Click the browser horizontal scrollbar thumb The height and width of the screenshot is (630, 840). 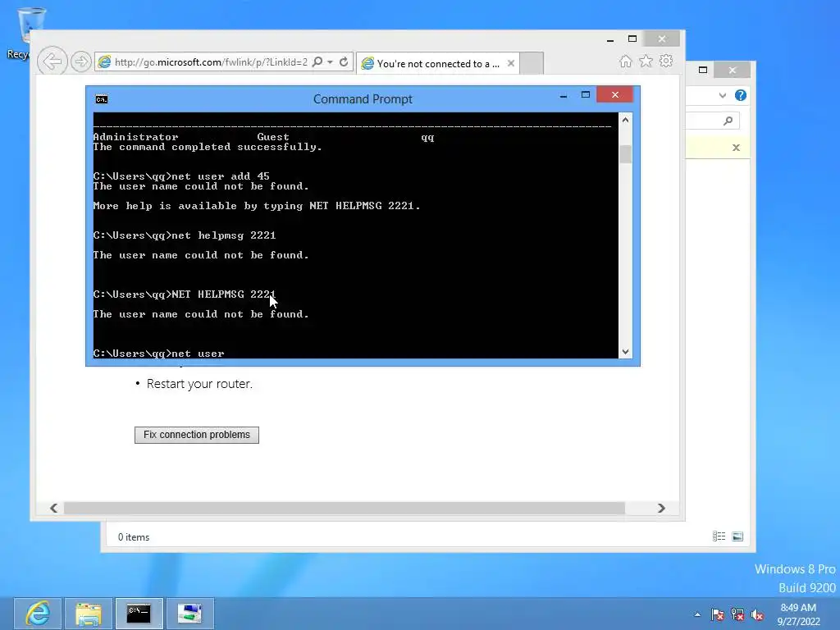(x=344, y=508)
